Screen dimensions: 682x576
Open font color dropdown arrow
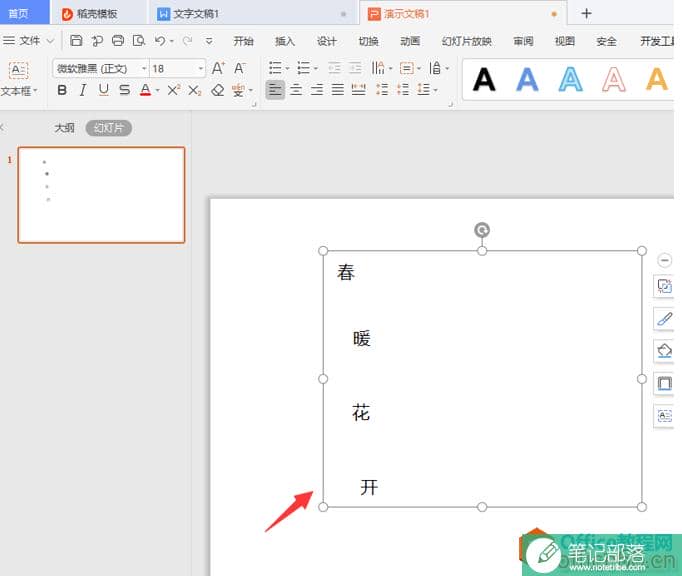pyautogui.click(x=157, y=90)
